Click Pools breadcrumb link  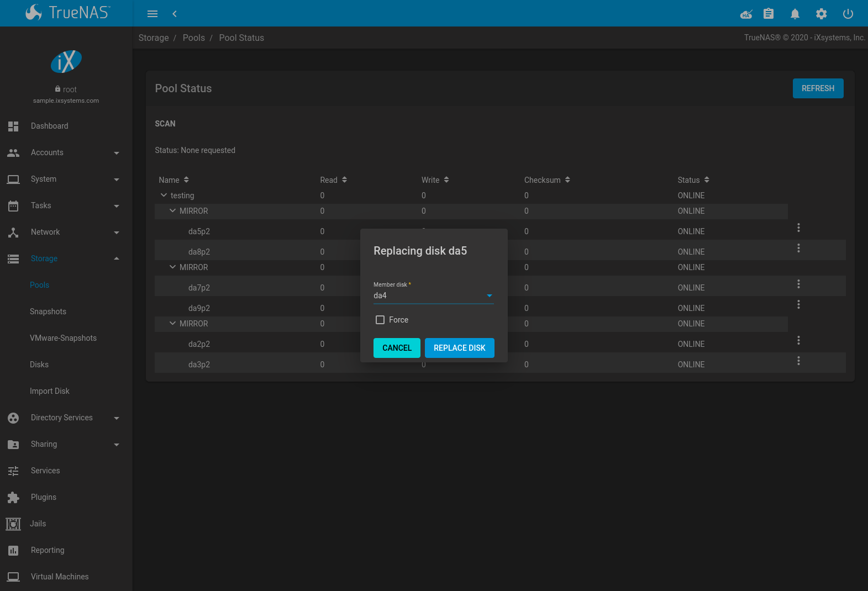pos(194,38)
